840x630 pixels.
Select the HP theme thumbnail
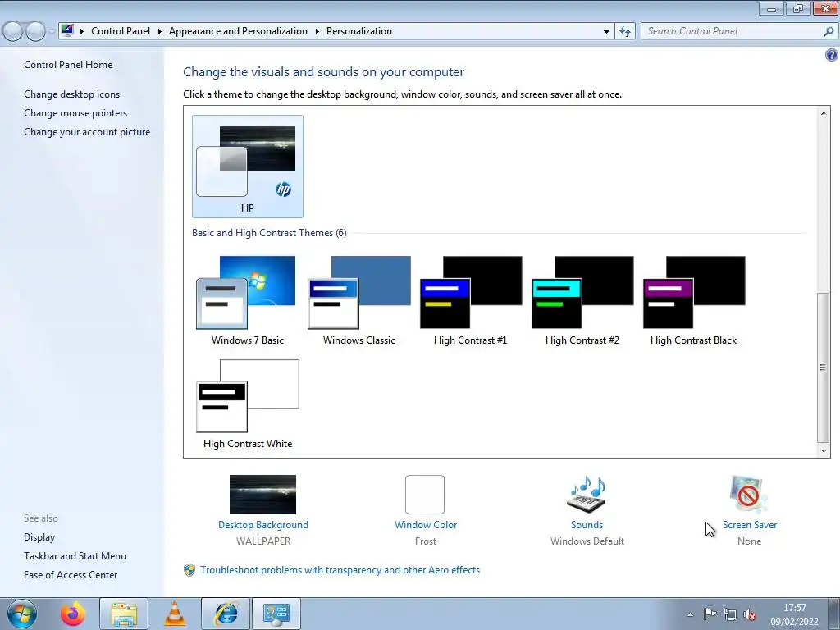click(x=248, y=166)
